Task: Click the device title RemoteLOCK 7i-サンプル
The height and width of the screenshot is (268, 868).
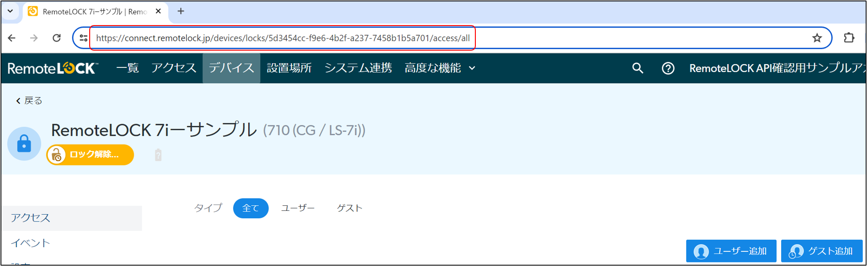Action: pyautogui.click(x=154, y=130)
